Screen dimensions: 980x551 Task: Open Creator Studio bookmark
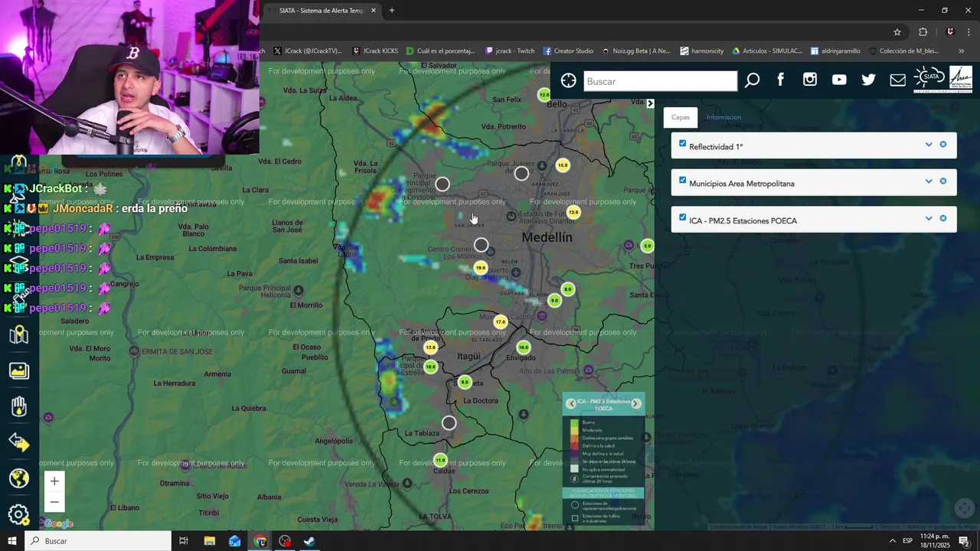pos(568,51)
